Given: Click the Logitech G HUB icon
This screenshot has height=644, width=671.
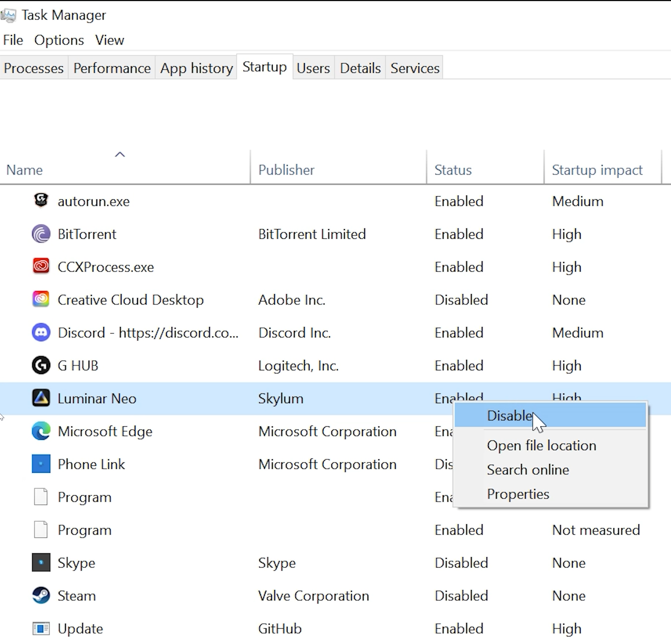Looking at the screenshot, I should tap(41, 365).
